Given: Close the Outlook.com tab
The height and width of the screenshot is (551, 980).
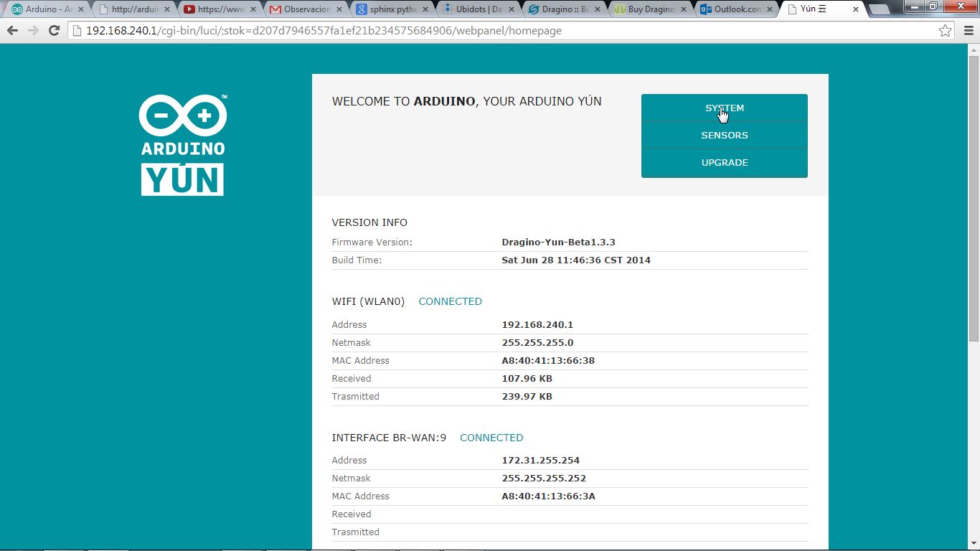Looking at the screenshot, I should [x=769, y=10].
